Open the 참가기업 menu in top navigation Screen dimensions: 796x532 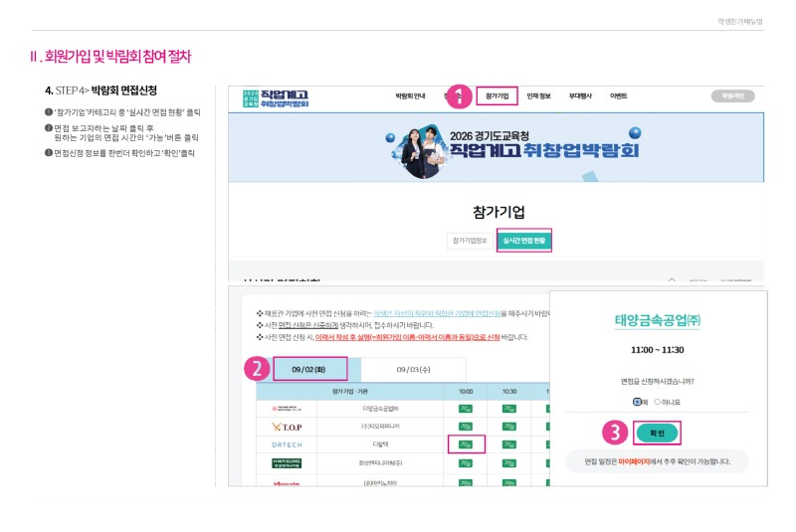point(497,95)
